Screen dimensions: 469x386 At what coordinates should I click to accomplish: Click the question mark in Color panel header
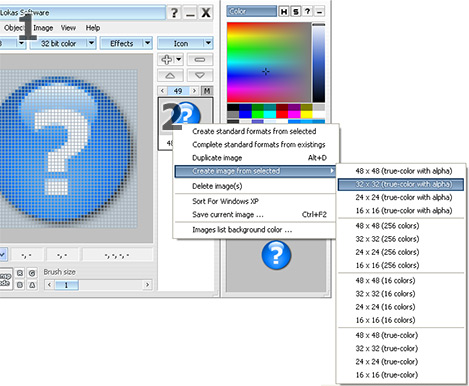[308, 12]
